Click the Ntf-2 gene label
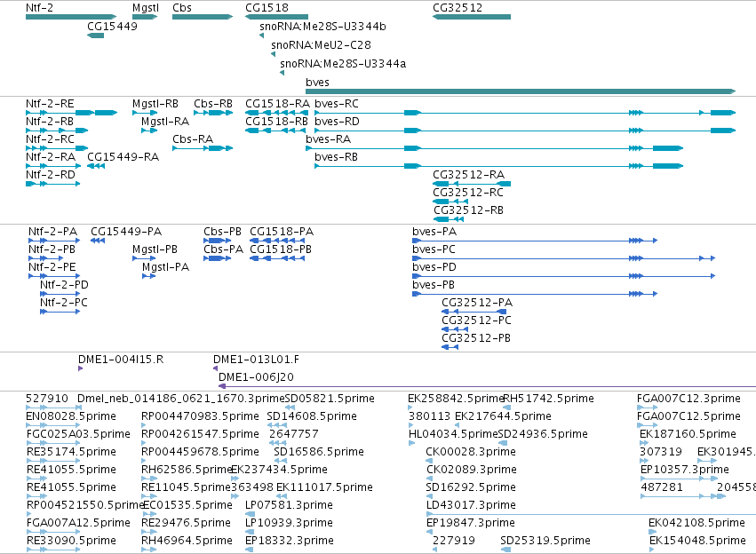 click(40, 8)
